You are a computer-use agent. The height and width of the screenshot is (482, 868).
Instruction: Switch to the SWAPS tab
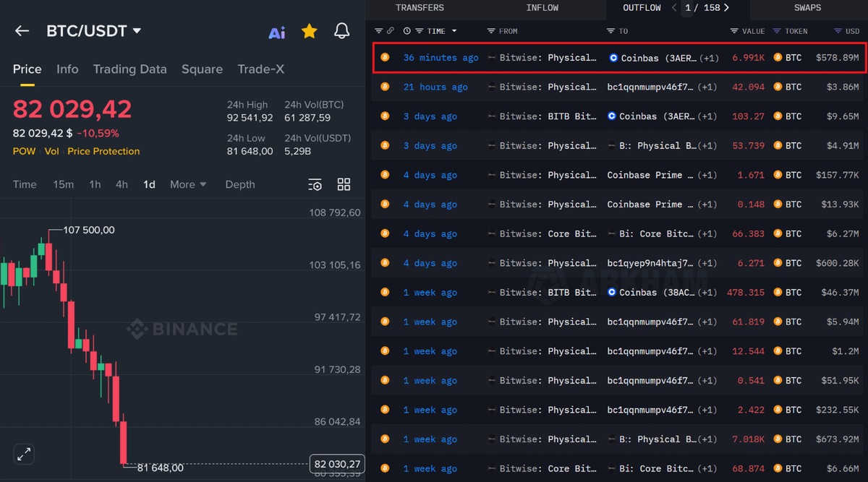807,8
